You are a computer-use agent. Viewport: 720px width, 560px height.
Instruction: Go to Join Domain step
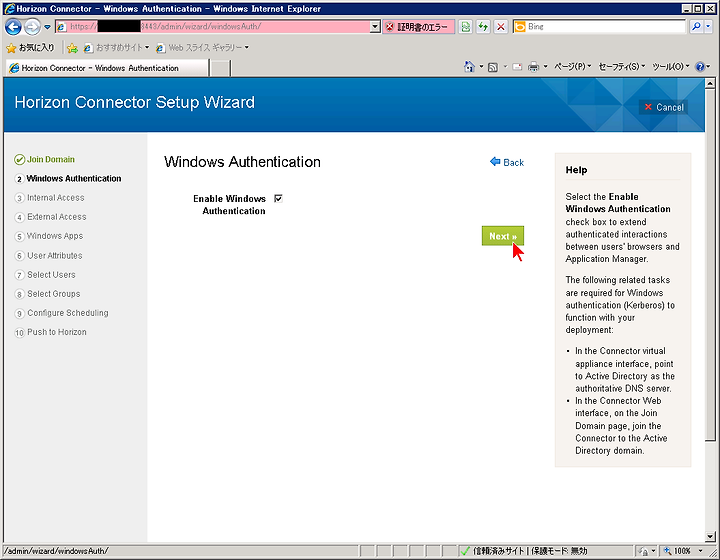45,159
